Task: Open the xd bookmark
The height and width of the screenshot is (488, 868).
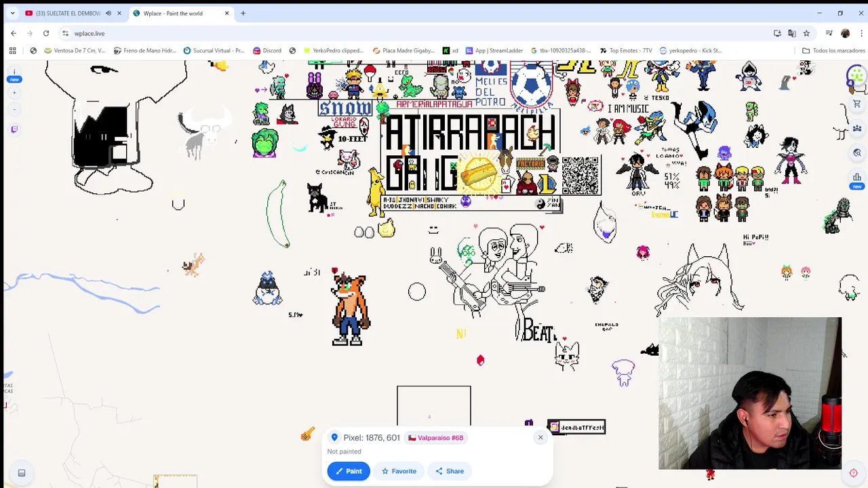Action: tap(450, 50)
